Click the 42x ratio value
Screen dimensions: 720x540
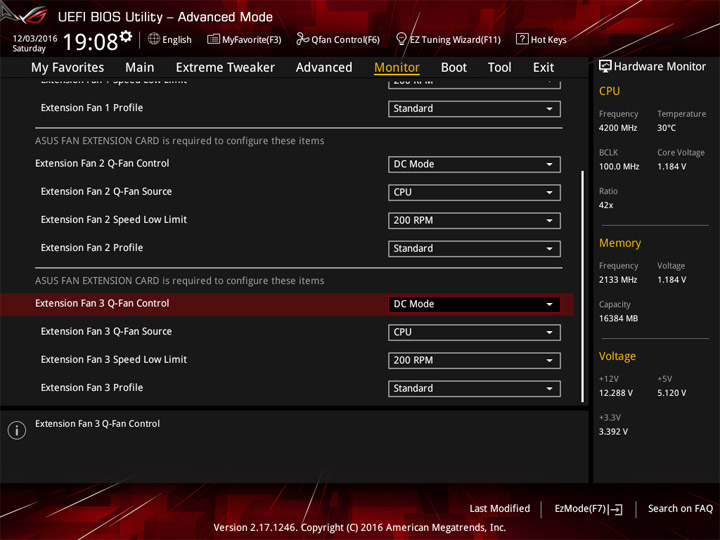(606, 205)
